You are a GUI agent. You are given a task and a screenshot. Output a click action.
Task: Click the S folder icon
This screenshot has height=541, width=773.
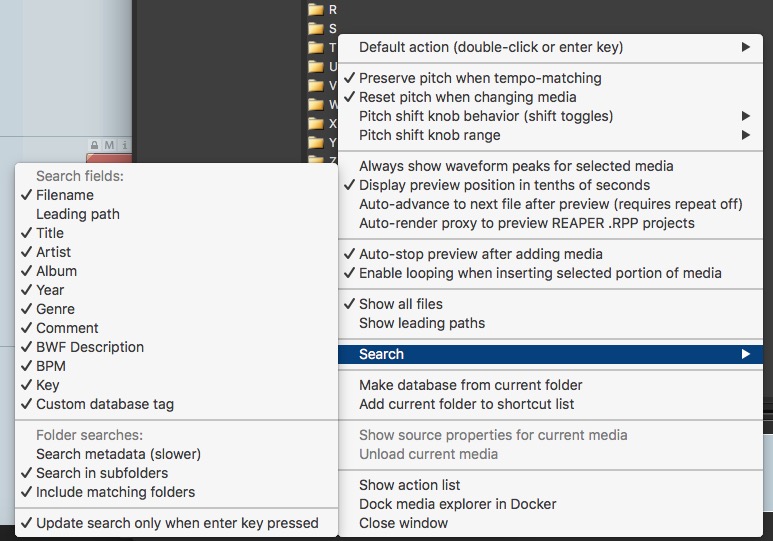pyautogui.click(x=315, y=28)
